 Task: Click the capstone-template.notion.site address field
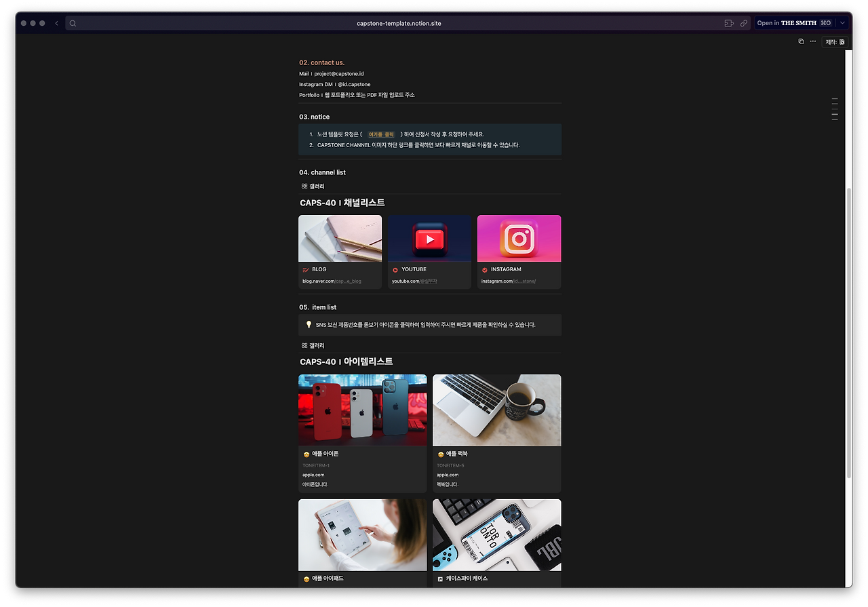(x=399, y=23)
